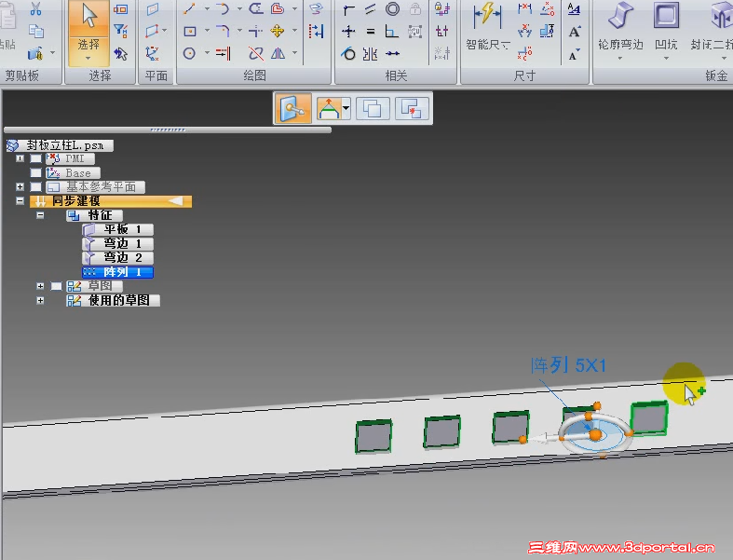This screenshot has height=560, width=733.
Task: Select the Circle by center tool
Action: [x=189, y=53]
